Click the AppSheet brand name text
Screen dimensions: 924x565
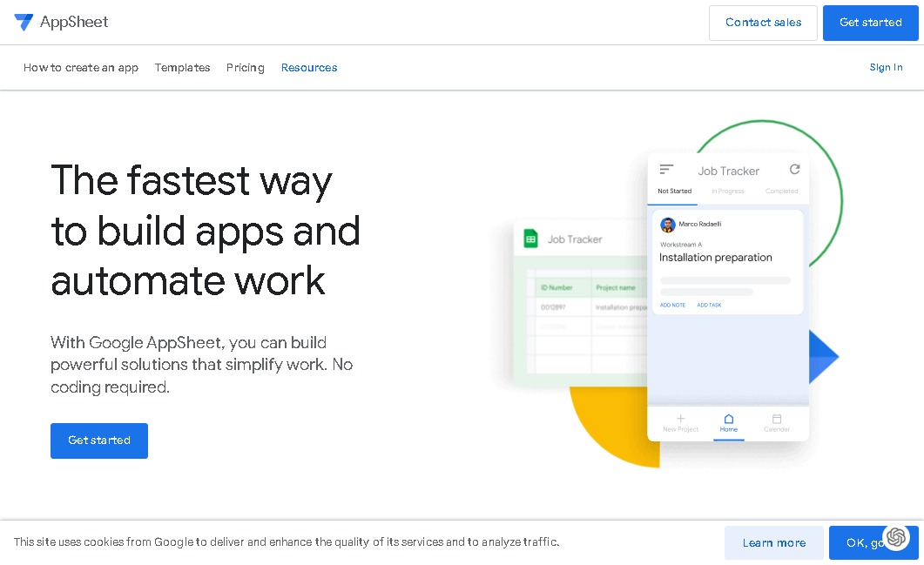click(74, 22)
